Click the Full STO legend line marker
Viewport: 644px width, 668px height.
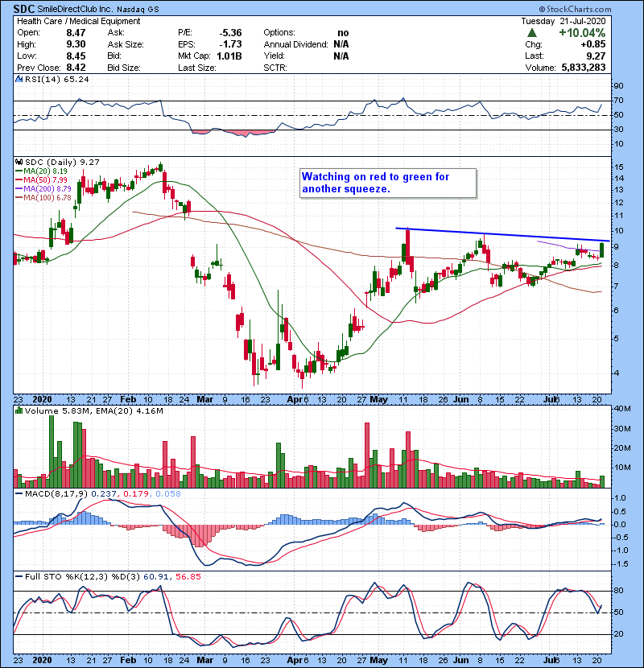(19, 576)
